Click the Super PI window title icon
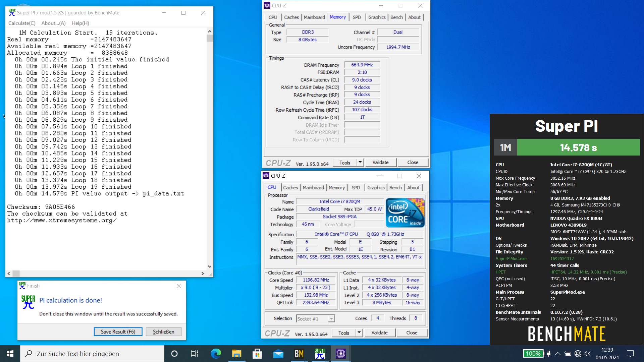644x362 pixels. point(12,13)
